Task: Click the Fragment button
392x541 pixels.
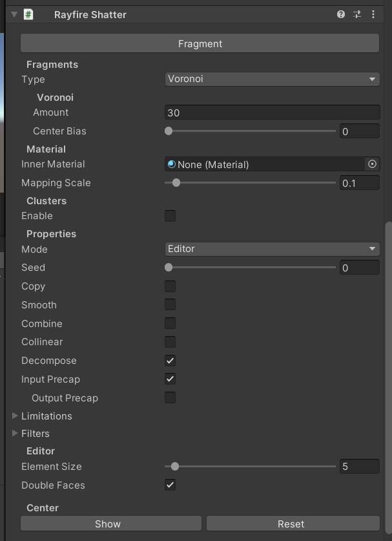Action: pyautogui.click(x=200, y=43)
